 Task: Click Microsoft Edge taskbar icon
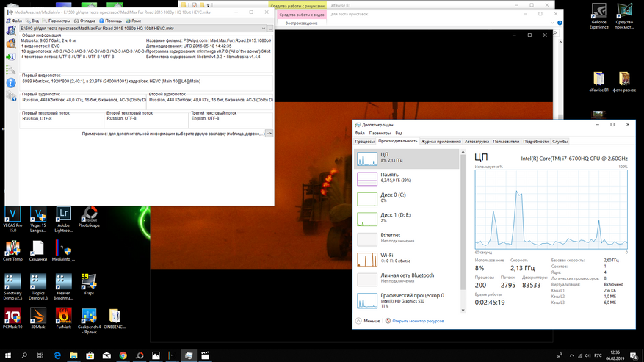[57, 355]
